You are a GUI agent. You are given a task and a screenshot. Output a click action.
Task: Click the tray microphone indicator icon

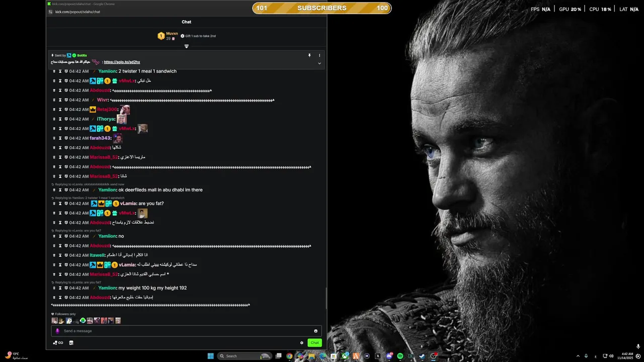(586, 356)
